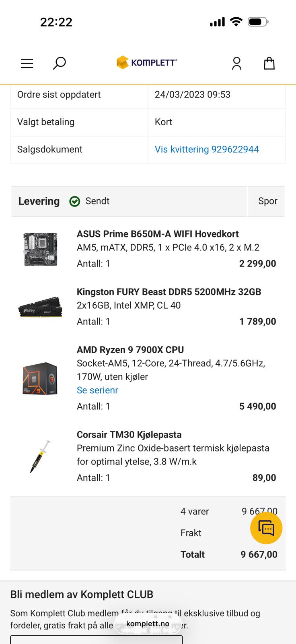Tap the komplett.no address pill
The width and height of the screenshot is (296, 644).
click(x=148, y=623)
